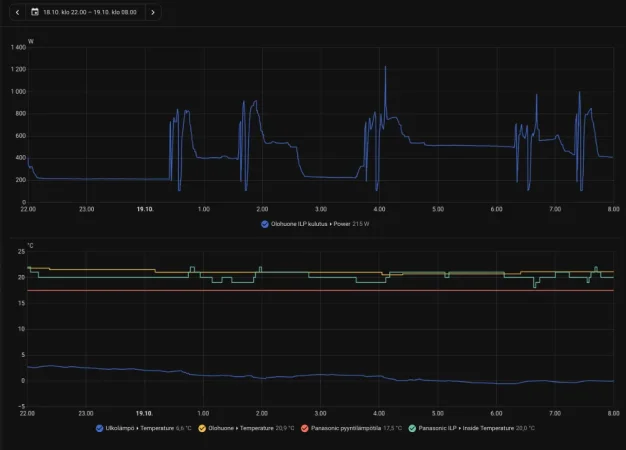Open the date range 18.10. klo 22.00 – 19.10. klo 08.00
The image size is (626, 450).
(x=90, y=12)
